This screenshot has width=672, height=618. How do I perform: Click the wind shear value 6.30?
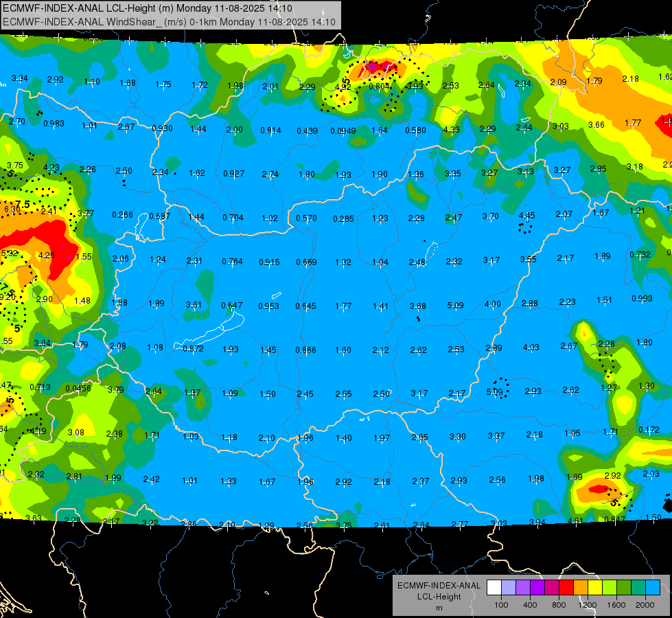point(12,209)
